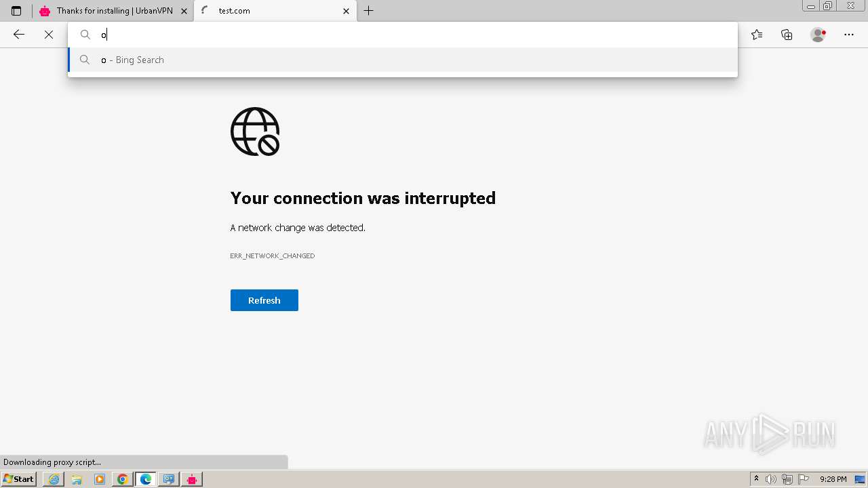The height and width of the screenshot is (488, 868).
Task: Open the network tray icon
Action: click(x=787, y=479)
